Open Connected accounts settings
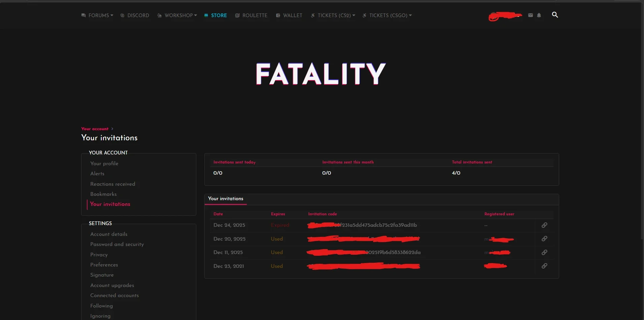644x320 pixels. tap(114, 295)
